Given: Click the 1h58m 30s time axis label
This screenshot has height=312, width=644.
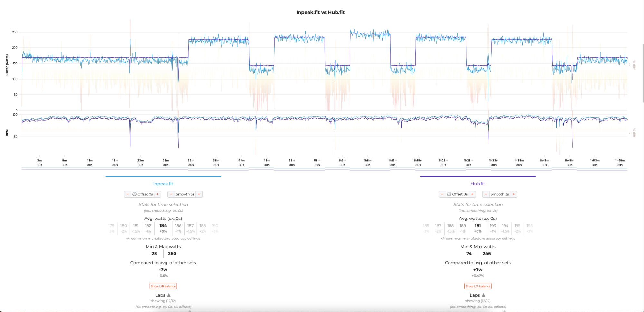Looking at the screenshot, I should [x=620, y=163].
